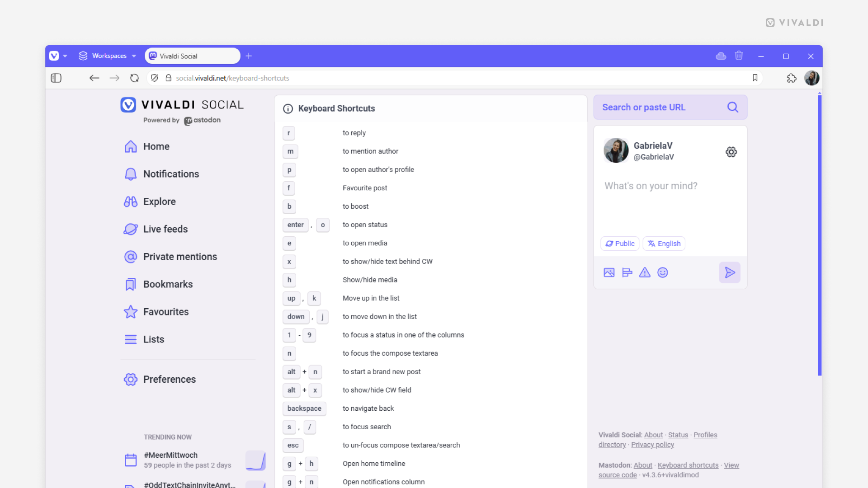
Task: View site info via padlock icon
Action: click(168, 78)
